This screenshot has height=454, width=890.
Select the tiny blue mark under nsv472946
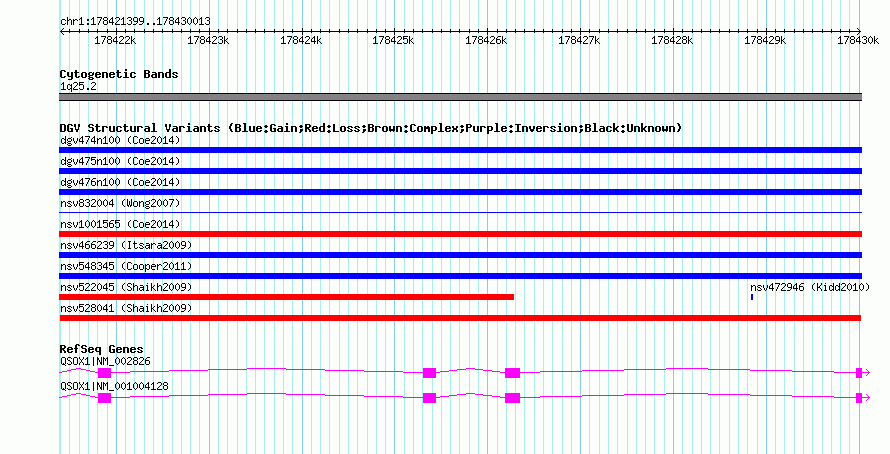(752, 297)
